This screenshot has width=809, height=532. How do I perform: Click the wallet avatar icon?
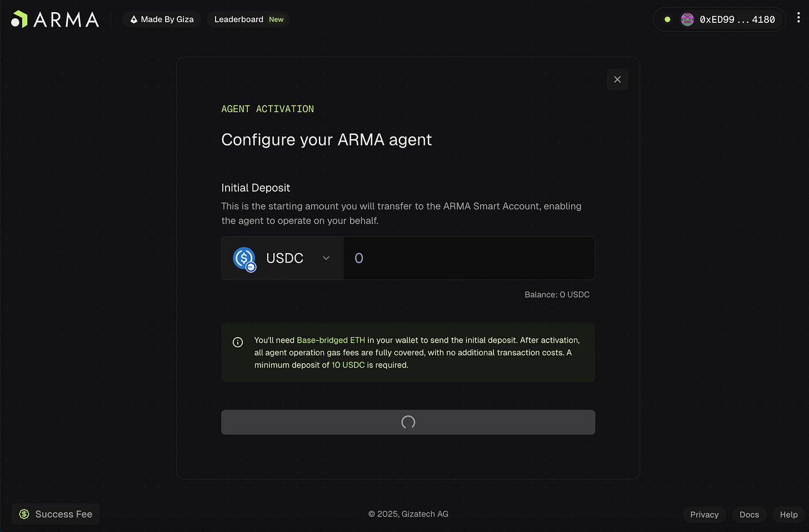tap(687, 19)
